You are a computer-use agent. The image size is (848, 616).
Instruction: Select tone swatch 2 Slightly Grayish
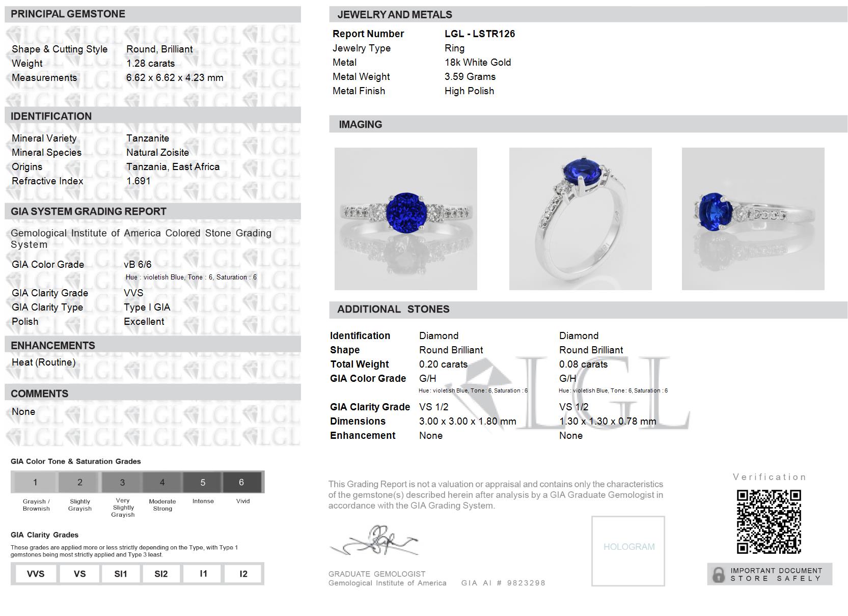[x=80, y=482]
